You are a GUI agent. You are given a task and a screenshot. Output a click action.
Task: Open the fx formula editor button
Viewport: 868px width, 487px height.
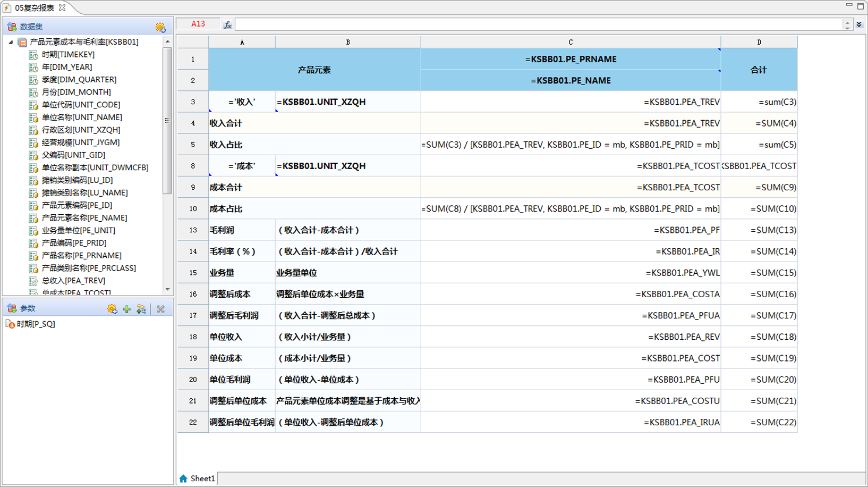[227, 24]
